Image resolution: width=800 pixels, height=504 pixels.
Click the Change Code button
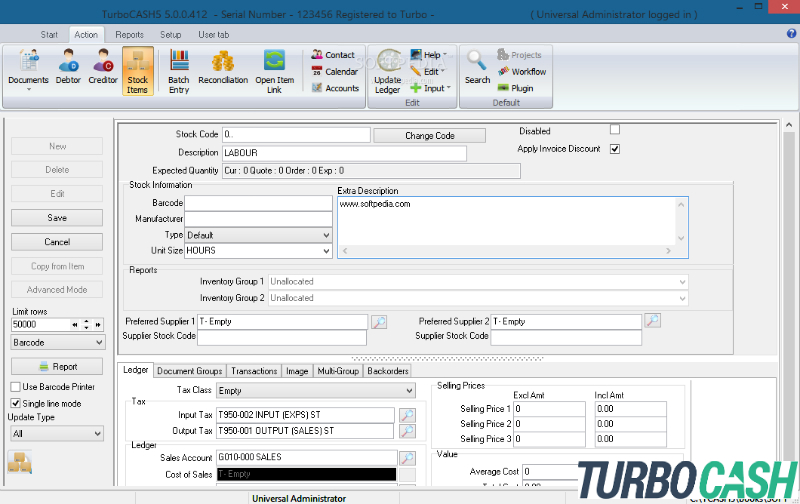(430, 136)
